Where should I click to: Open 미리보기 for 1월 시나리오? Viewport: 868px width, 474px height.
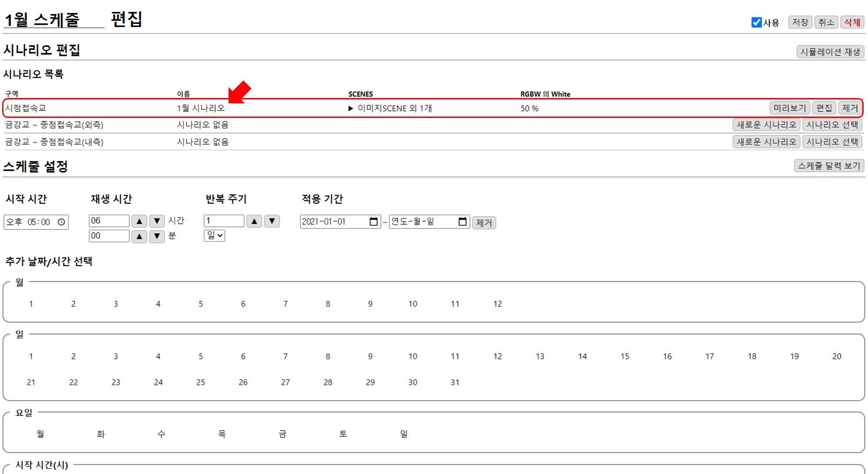789,108
